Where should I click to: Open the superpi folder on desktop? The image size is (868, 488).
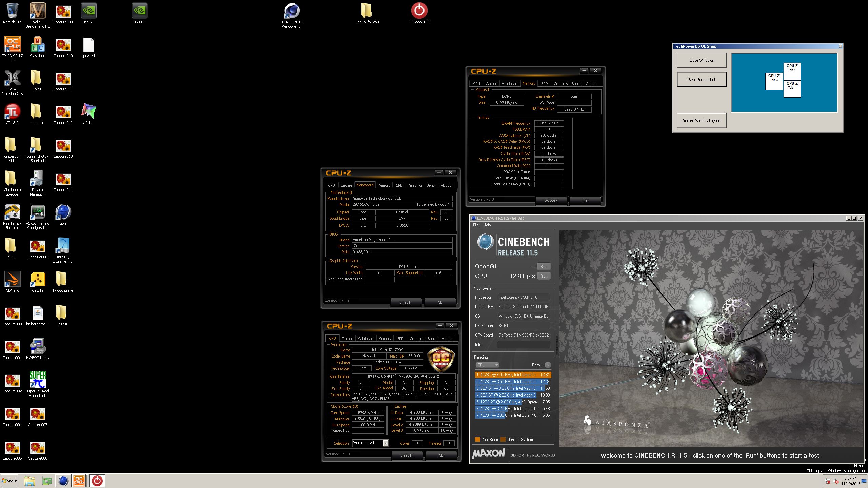(x=38, y=114)
